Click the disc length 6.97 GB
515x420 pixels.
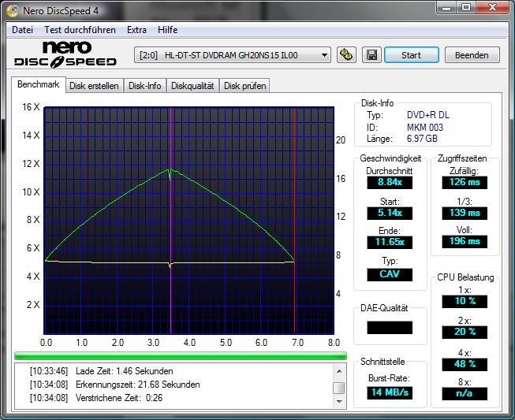[x=422, y=139]
